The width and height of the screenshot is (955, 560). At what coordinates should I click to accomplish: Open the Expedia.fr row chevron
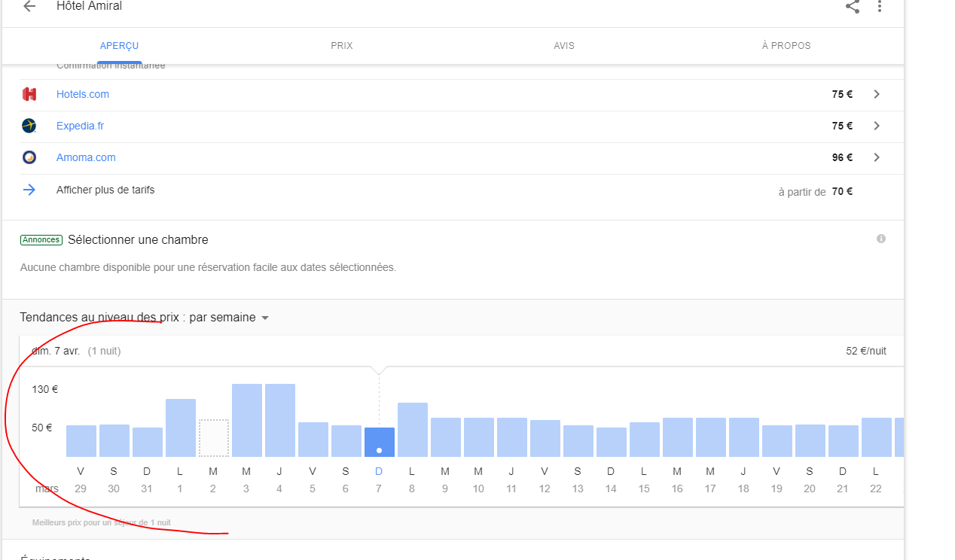[877, 126]
